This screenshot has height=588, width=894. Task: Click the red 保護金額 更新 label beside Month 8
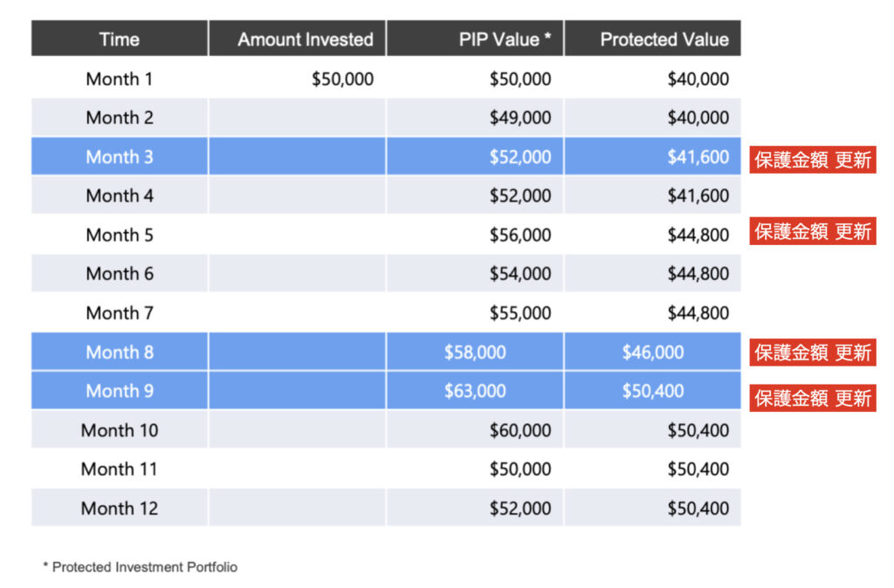812,352
